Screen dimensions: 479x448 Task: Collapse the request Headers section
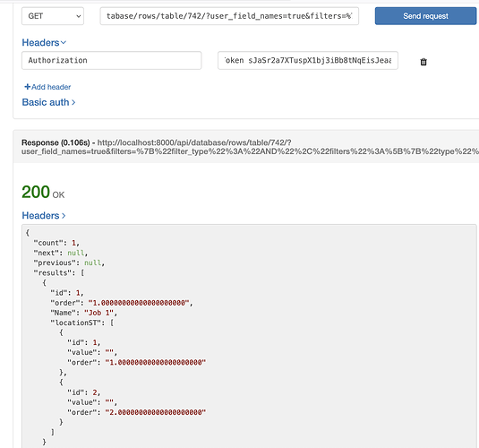coord(44,42)
